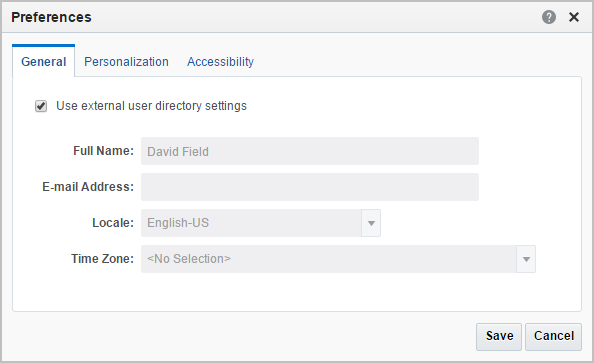Click the E-mail Address label
The image size is (594, 363).
click(x=88, y=187)
